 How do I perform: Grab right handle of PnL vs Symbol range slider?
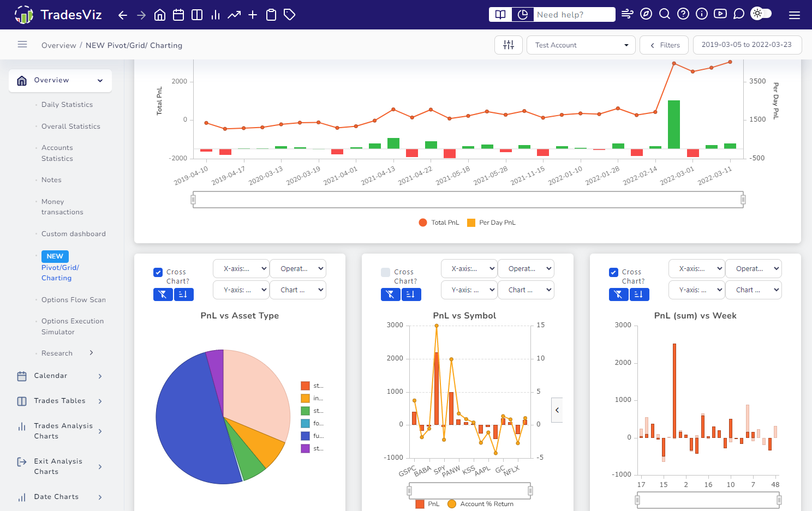[530, 491]
